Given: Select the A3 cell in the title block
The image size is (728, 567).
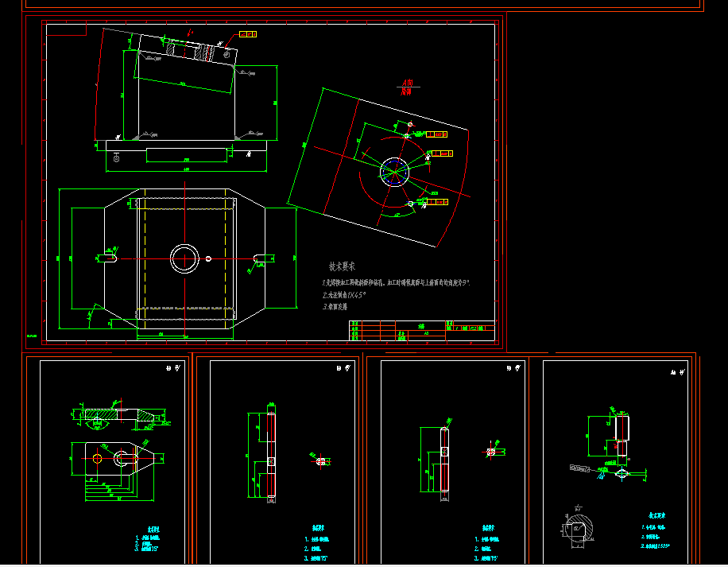Looking at the screenshot, I should (426, 333).
